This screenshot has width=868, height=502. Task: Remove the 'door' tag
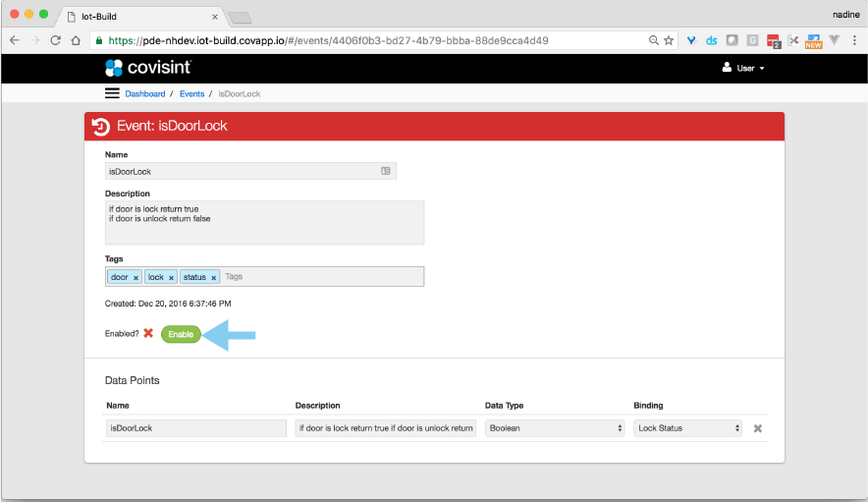(136, 278)
